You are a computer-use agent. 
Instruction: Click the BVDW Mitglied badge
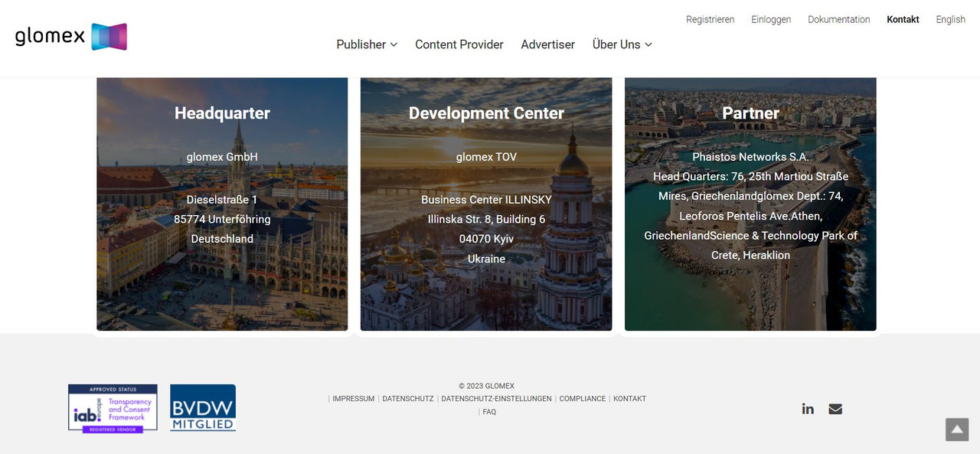coord(203,408)
